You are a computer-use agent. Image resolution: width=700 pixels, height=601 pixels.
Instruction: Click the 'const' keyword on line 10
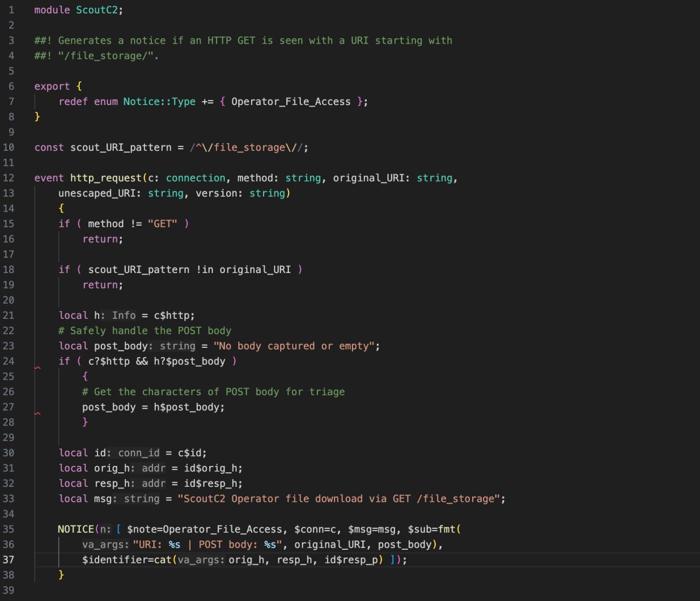click(49, 147)
